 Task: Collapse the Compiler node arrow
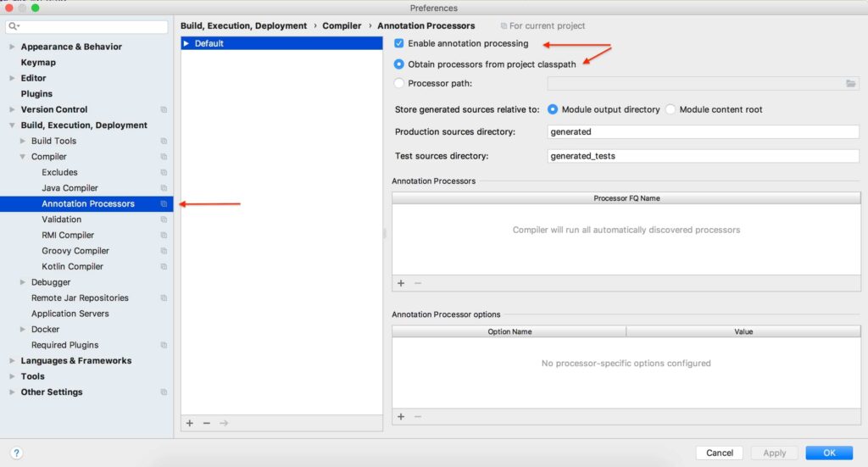23,157
